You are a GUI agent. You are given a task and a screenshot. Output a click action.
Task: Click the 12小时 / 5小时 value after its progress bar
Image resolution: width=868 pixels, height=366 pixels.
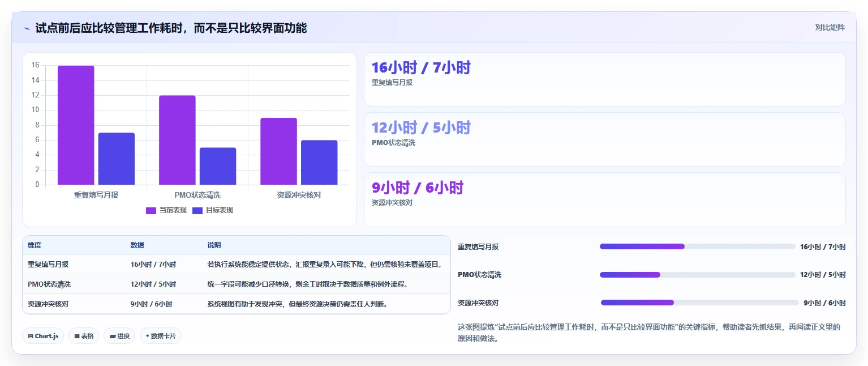[823, 275]
